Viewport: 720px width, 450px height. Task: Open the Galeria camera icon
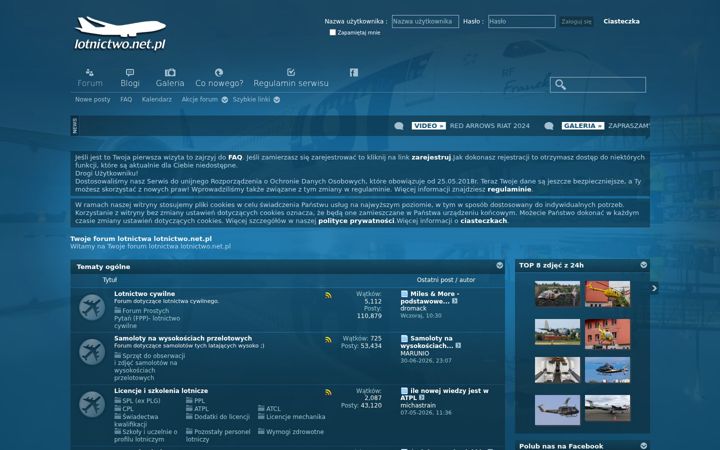tap(170, 73)
